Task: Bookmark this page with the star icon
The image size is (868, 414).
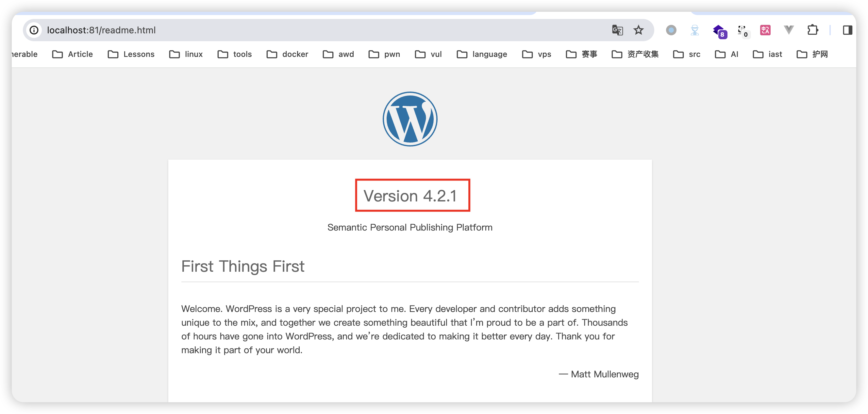Action: [638, 30]
